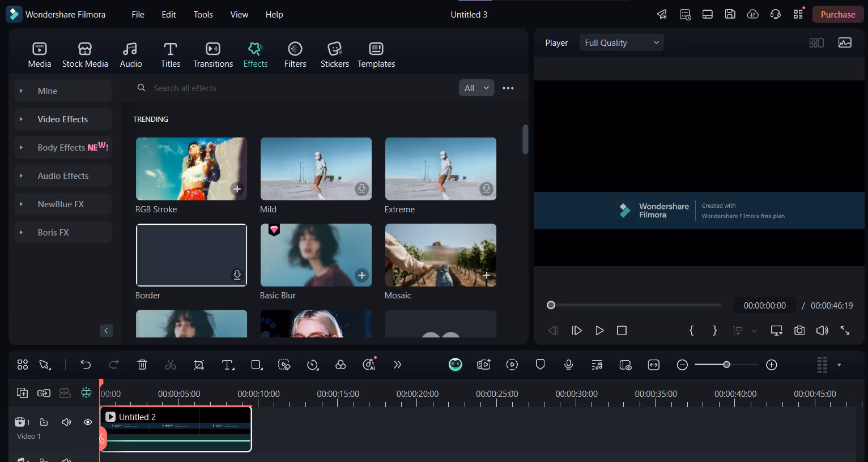Click the Delete trash icon in timeline toolbar
The width and height of the screenshot is (868, 462).
142,365
